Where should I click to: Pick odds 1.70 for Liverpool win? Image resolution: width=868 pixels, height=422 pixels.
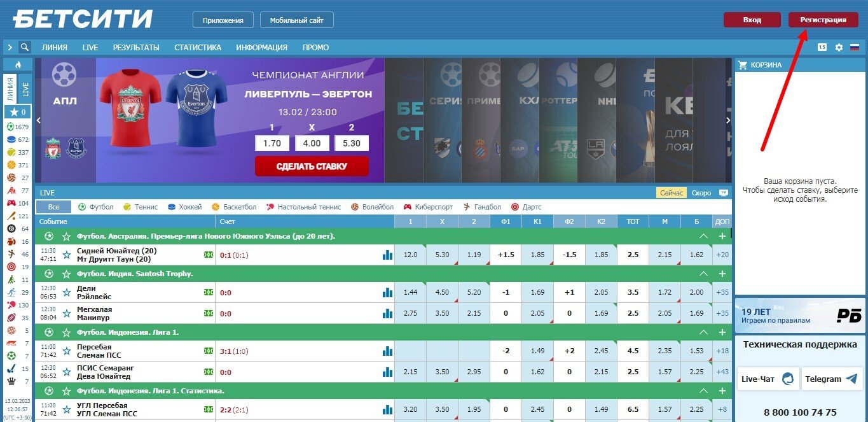(x=272, y=143)
